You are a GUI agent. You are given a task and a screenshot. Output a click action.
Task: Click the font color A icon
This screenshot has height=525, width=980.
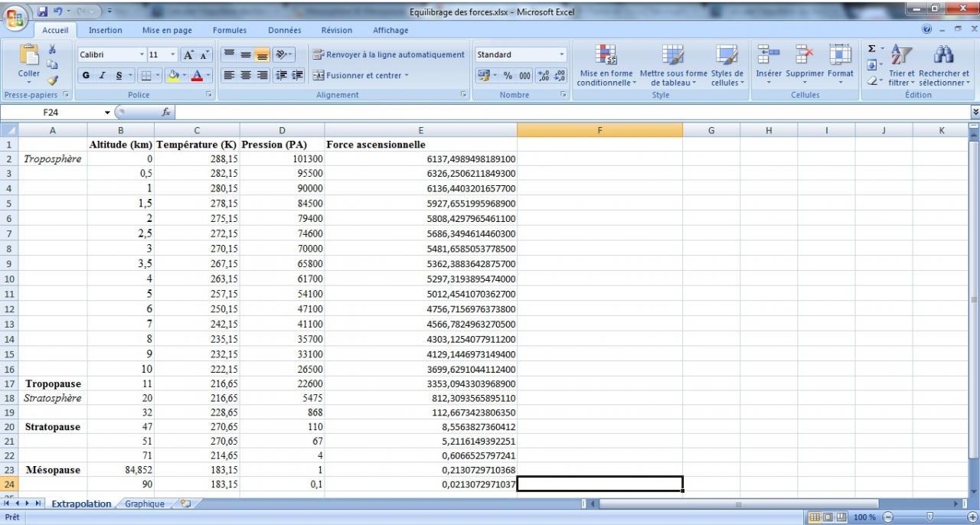pyautogui.click(x=197, y=76)
